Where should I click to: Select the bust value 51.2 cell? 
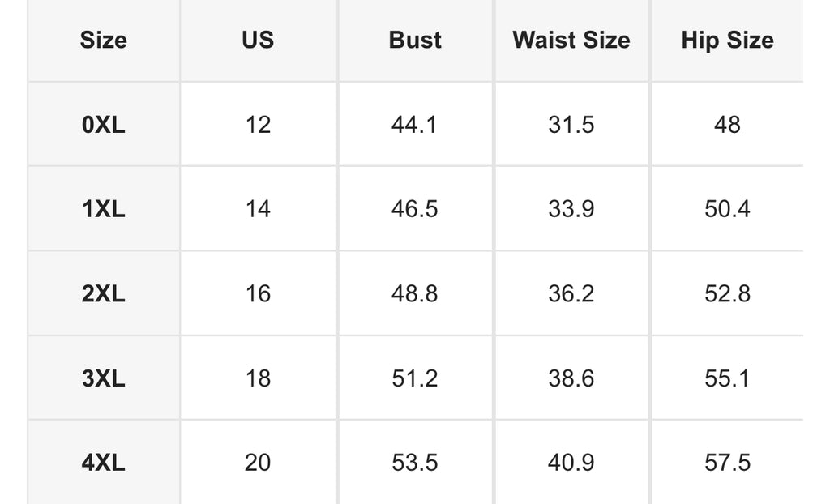tap(415, 378)
